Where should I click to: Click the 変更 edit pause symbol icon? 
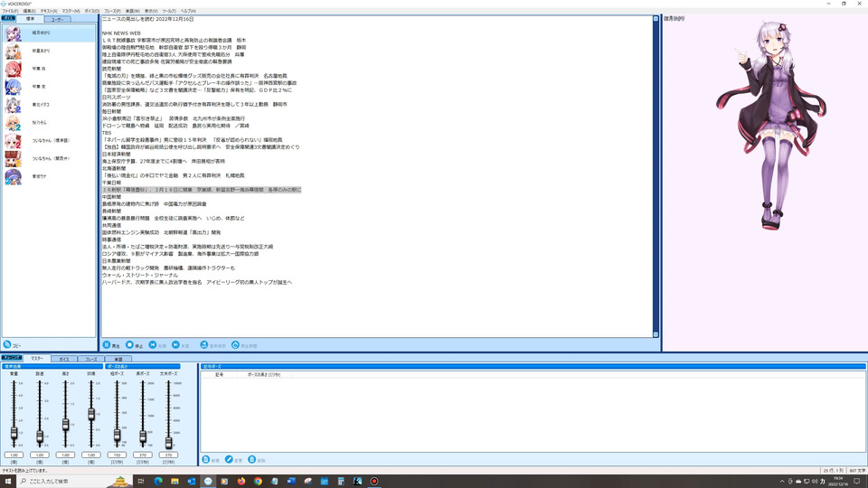coord(229,460)
